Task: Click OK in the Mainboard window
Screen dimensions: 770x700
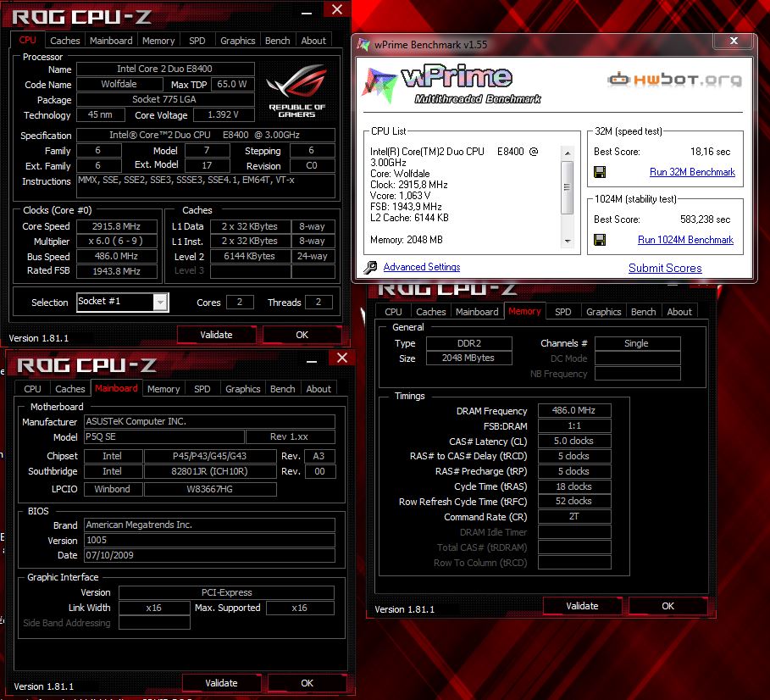Action: 307,683
